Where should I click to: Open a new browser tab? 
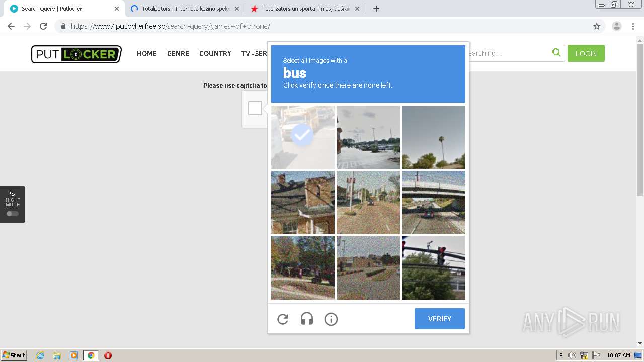coord(376,9)
